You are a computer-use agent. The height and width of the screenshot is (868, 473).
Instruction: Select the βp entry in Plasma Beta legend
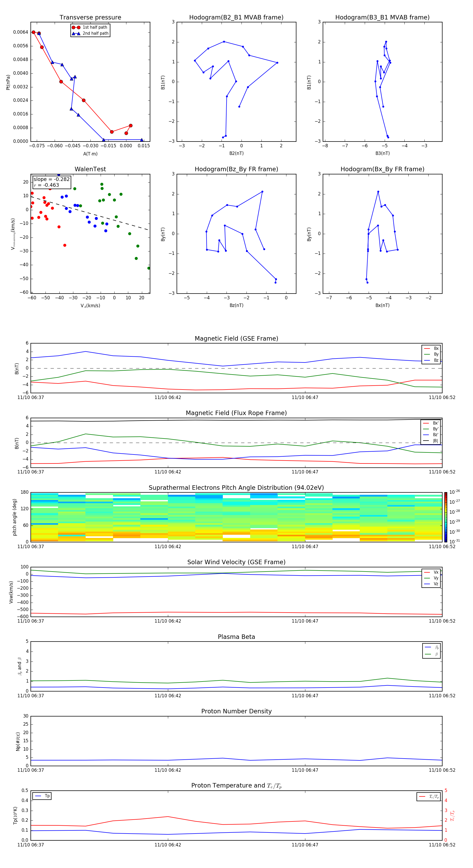pos(431,647)
